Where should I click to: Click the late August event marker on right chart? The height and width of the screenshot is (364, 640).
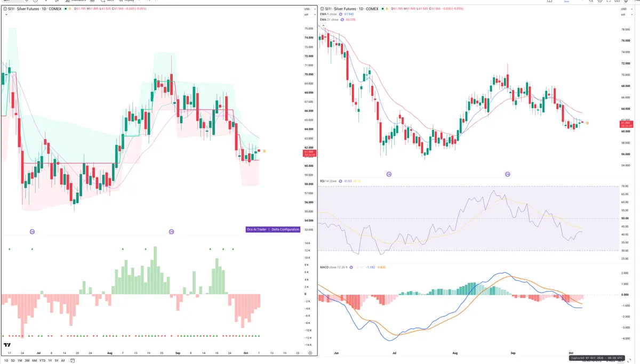tap(507, 174)
